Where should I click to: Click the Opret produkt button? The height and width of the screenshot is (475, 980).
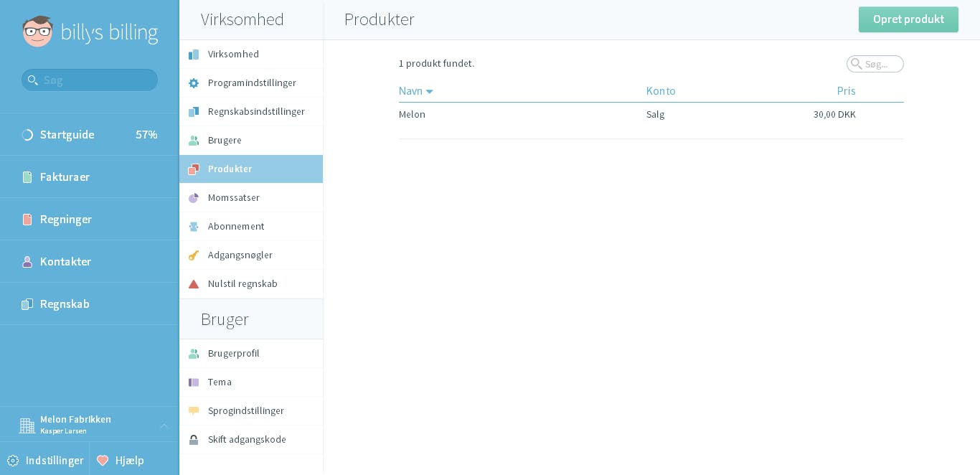908,19
